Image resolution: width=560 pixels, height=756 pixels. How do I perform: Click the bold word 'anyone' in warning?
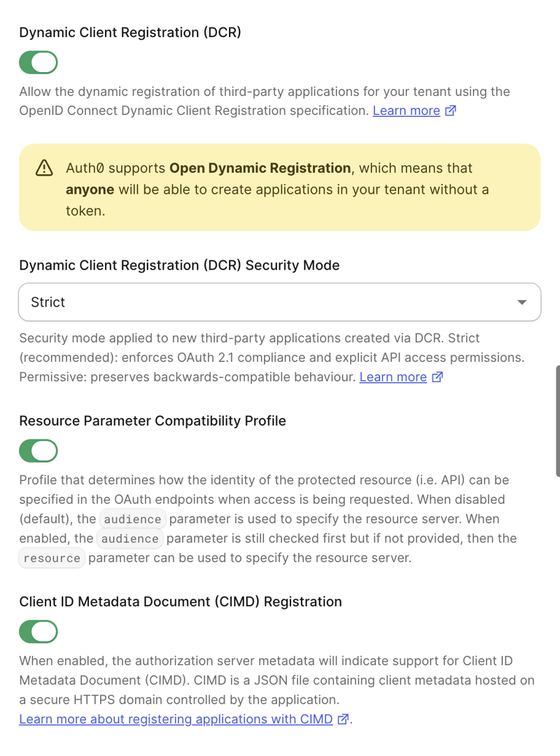(90, 190)
